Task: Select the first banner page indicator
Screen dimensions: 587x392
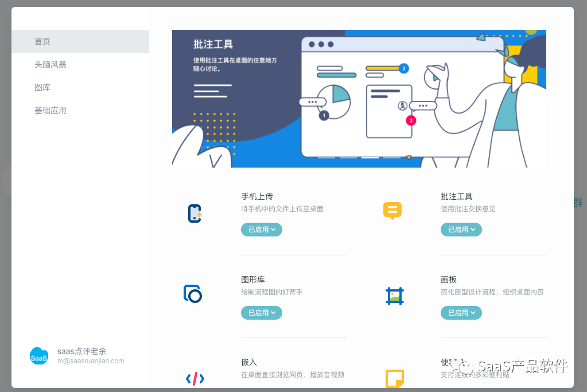Action: click(x=326, y=158)
